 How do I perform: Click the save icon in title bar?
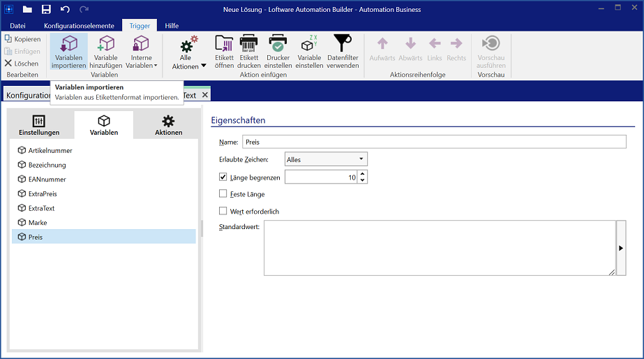point(46,9)
